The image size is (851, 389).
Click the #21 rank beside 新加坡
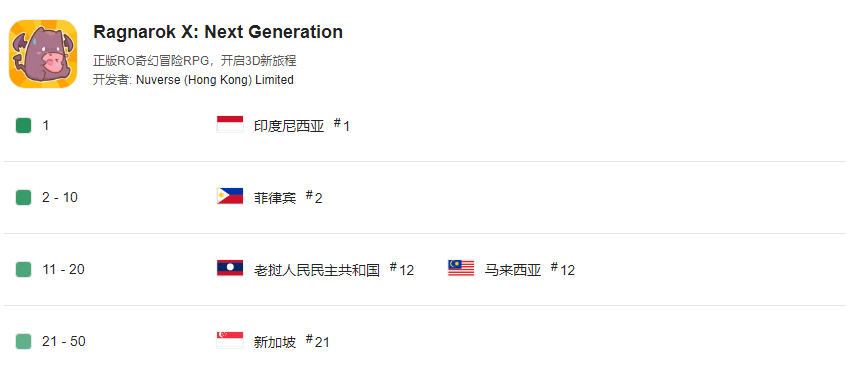point(317,341)
